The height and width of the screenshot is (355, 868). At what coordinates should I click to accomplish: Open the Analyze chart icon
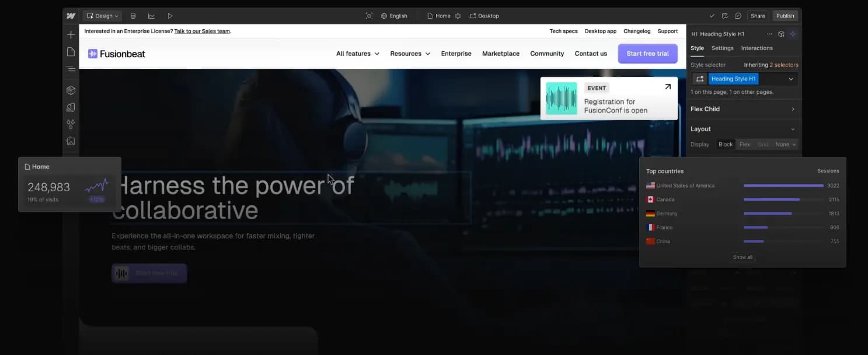151,16
